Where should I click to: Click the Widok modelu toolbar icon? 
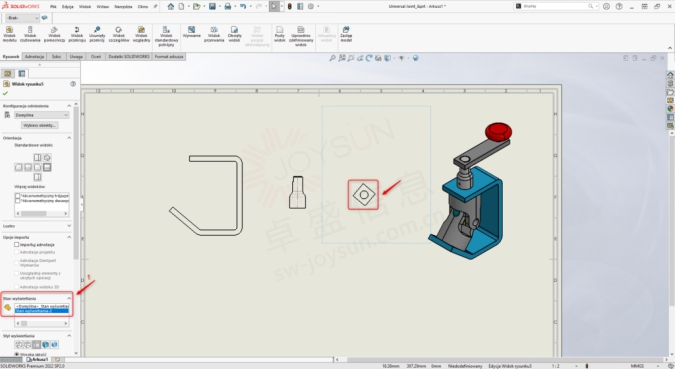(x=9, y=34)
